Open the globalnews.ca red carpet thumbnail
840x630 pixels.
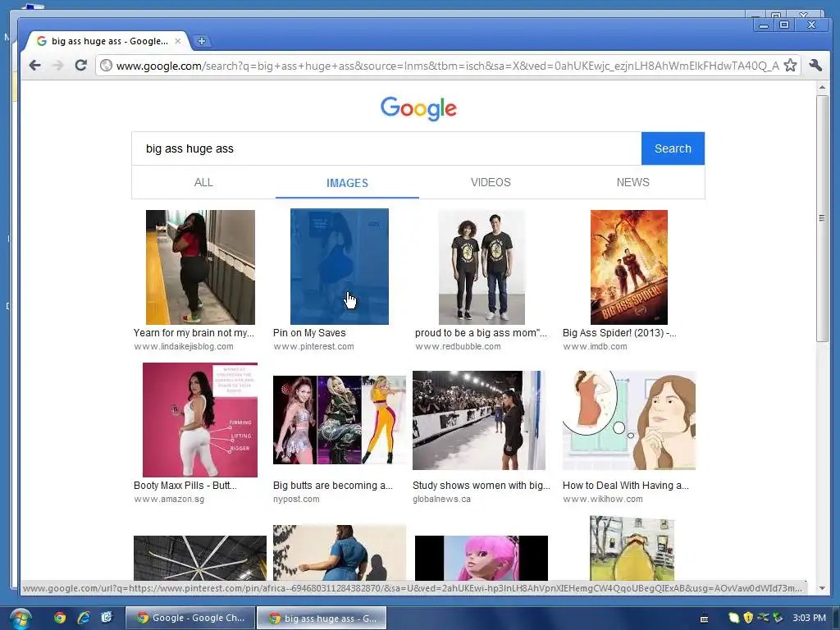(479, 421)
